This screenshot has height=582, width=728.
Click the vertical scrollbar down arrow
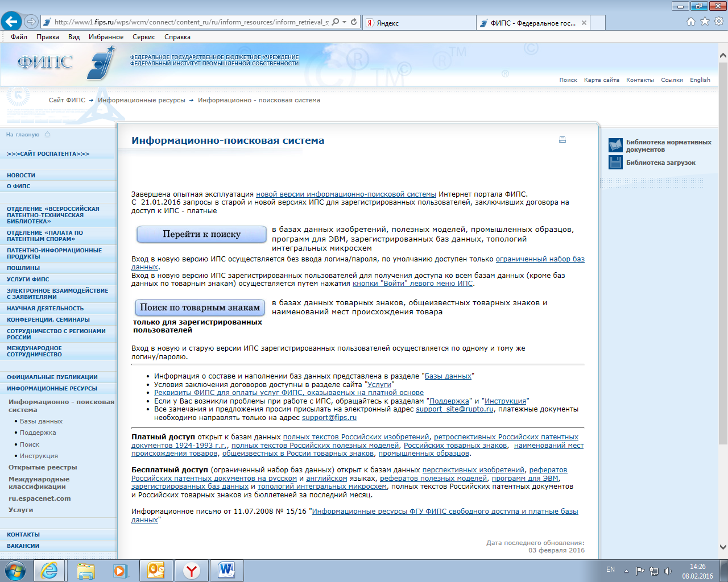[723, 547]
